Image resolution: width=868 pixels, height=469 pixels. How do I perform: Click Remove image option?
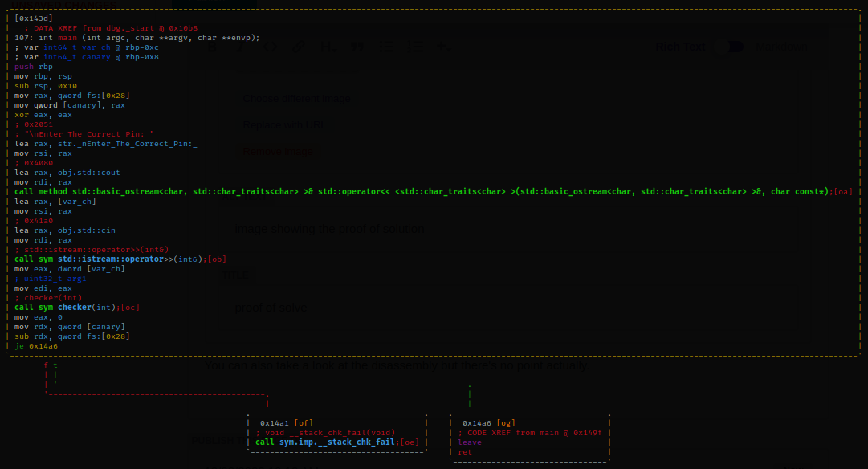pos(279,152)
